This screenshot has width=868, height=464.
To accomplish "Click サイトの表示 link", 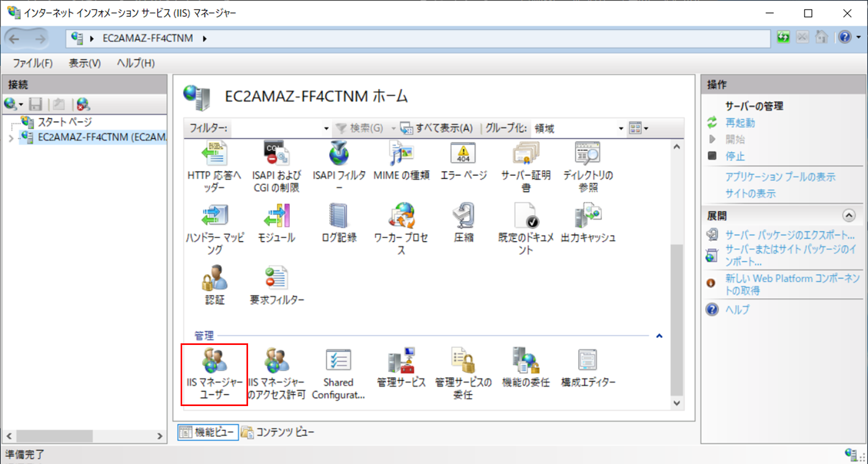I will click(751, 193).
